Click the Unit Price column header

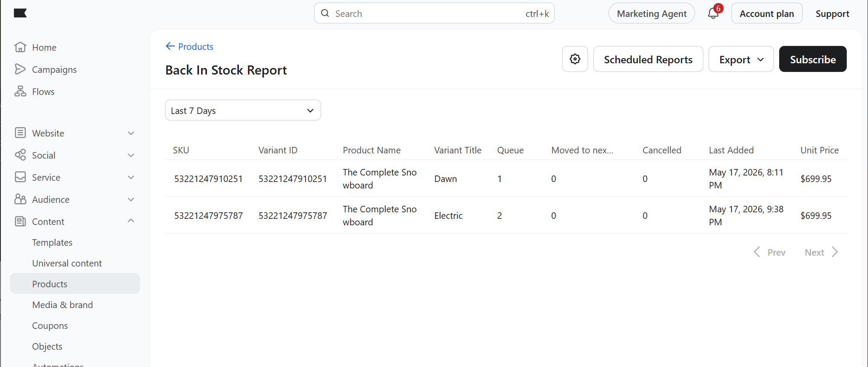point(819,150)
